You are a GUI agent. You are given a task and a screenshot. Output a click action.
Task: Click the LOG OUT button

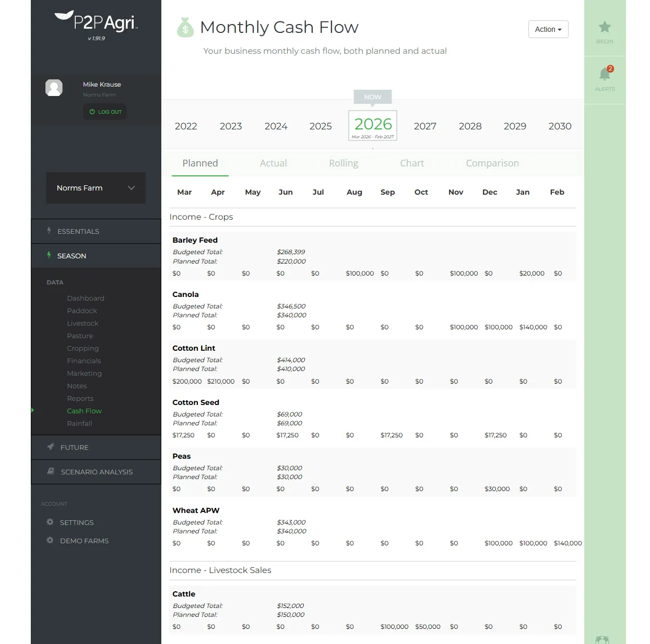[104, 111]
